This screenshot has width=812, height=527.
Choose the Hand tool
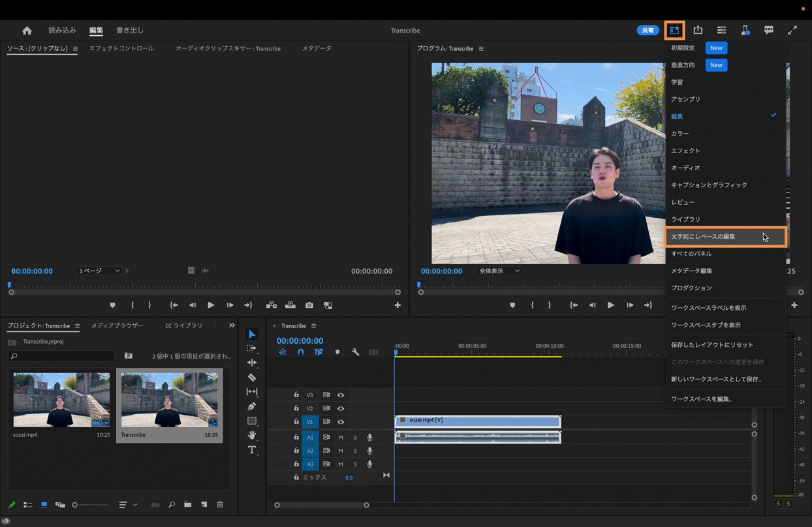pos(252,435)
